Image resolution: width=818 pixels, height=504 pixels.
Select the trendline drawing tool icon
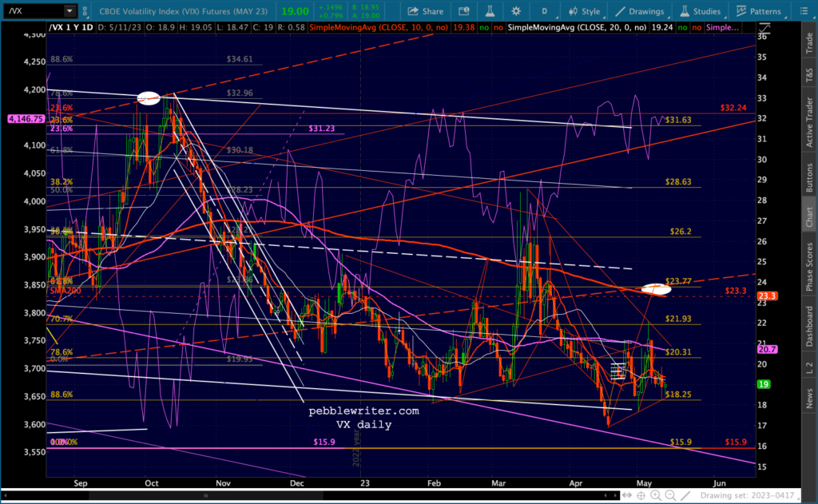click(685, 495)
